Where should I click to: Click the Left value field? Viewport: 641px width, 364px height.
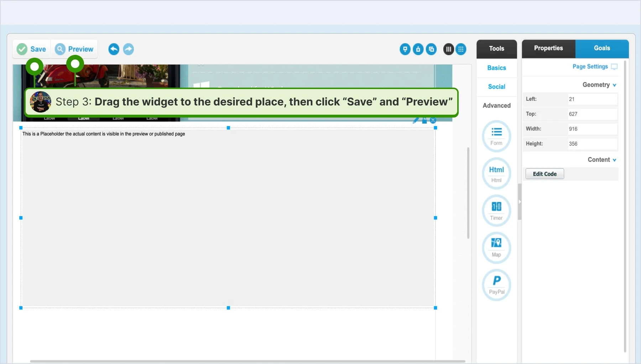point(592,99)
